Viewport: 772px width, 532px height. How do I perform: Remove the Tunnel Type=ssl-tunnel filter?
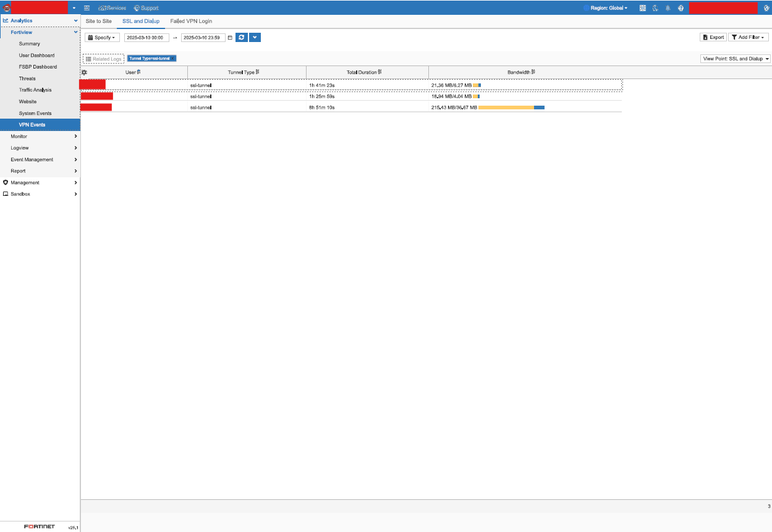click(x=174, y=59)
